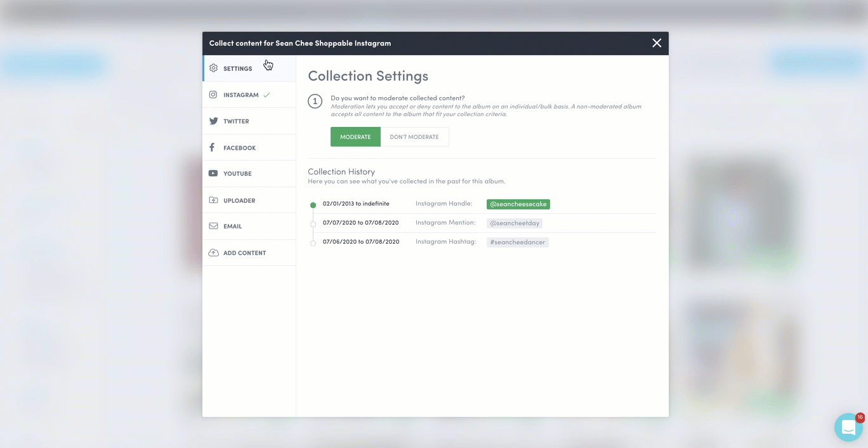This screenshot has height=448, width=868.
Task: Click the Instagram logo icon
Action: click(214, 95)
